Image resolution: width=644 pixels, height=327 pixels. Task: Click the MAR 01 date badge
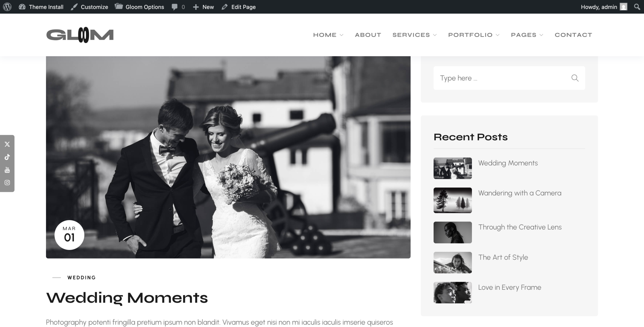click(69, 235)
